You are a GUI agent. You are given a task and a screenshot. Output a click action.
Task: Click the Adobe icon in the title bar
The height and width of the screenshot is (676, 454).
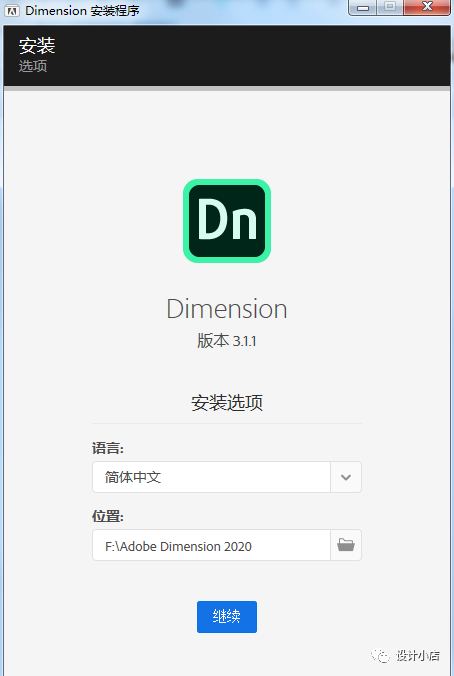pyautogui.click(x=12, y=11)
